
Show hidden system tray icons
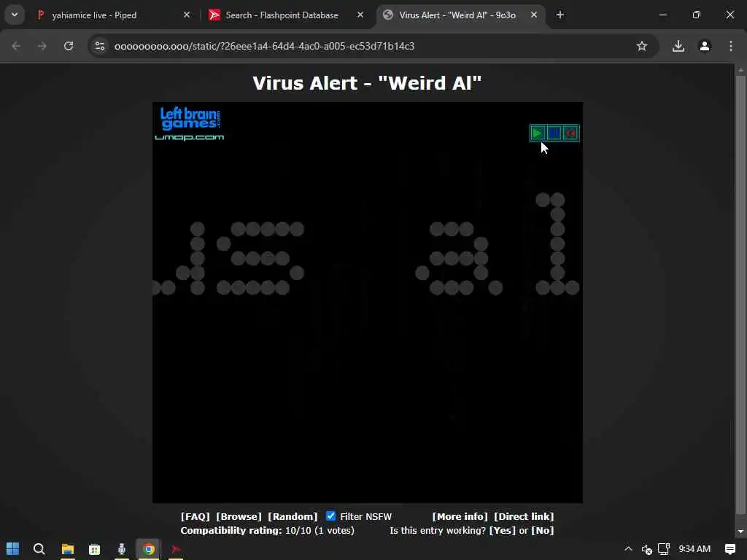tap(628, 549)
